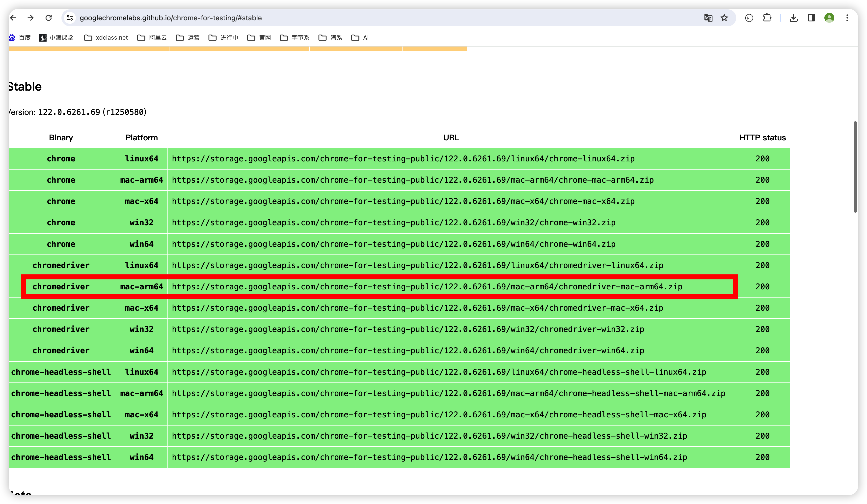Image resolution: width=867 pixels, height=504 pixels.
Task: Click the Platform column header
Action: pyautogui.click(x=141, y=138)
